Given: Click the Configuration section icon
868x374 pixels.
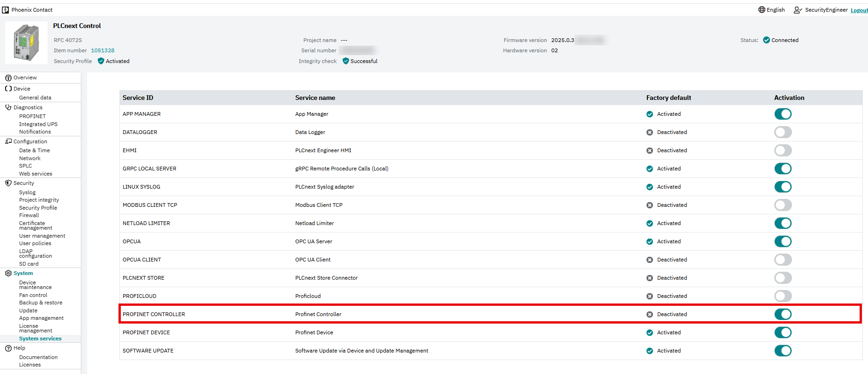Looking at the screenshot, I should click(8, 141).
